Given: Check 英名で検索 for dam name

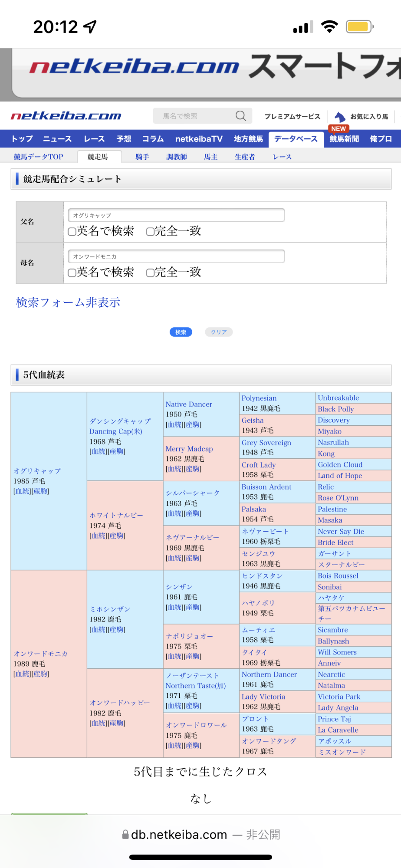Looking at the screenshot, I should 72,273.
